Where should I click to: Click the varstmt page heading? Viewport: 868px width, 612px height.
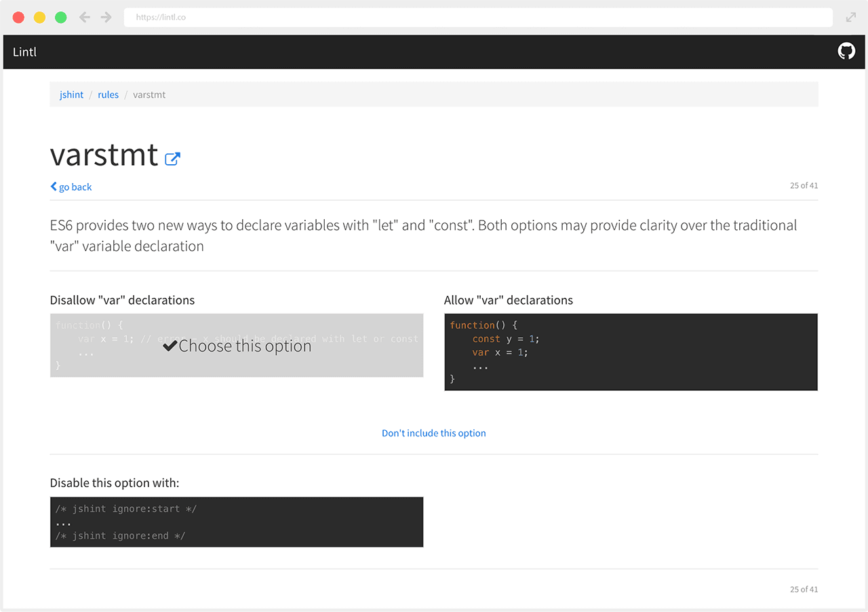tap(104, 155)
